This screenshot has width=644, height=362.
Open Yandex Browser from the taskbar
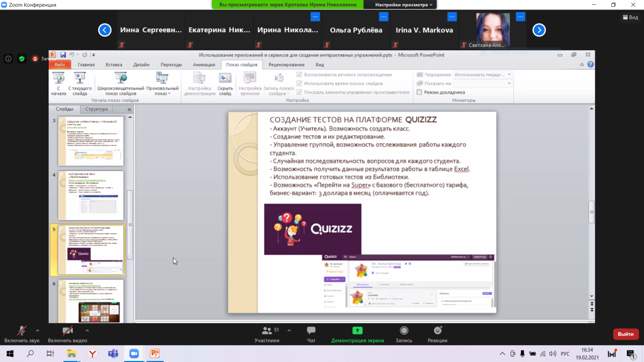(x=92, y=354)
